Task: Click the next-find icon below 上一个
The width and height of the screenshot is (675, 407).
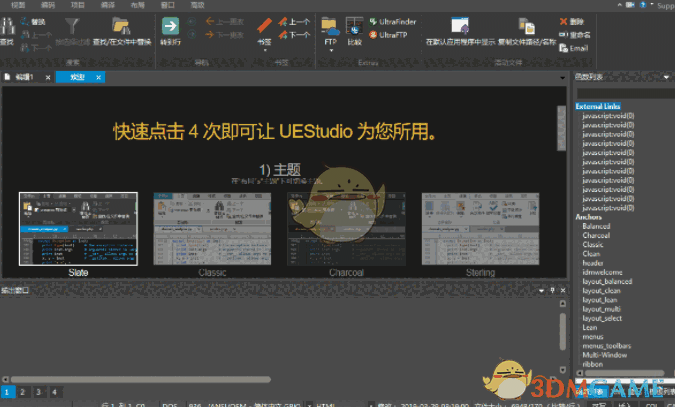Action: tap(25, 47)
